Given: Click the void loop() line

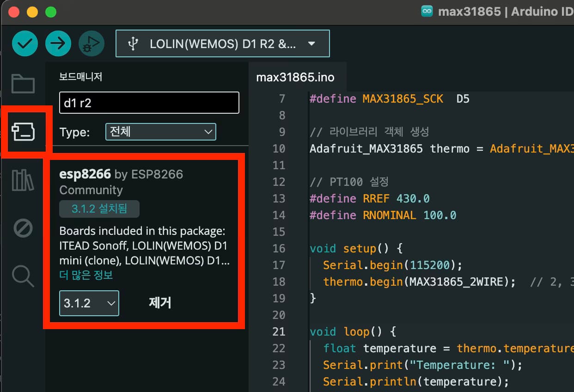Looking at the screenshot, I should 353,331.
